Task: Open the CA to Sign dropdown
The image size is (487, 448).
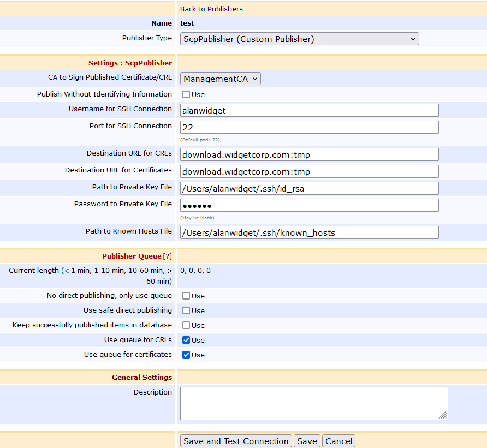Action: click(x=221, y=79)
